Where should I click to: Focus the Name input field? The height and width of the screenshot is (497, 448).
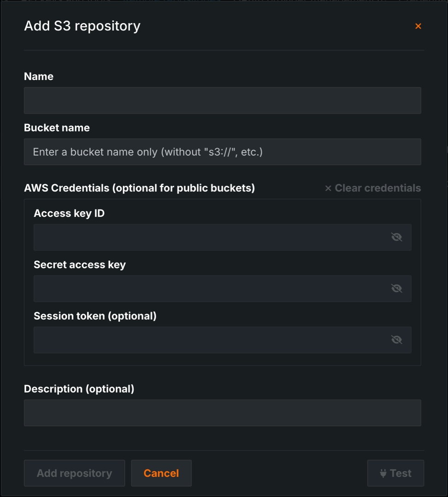pos(222,100)
